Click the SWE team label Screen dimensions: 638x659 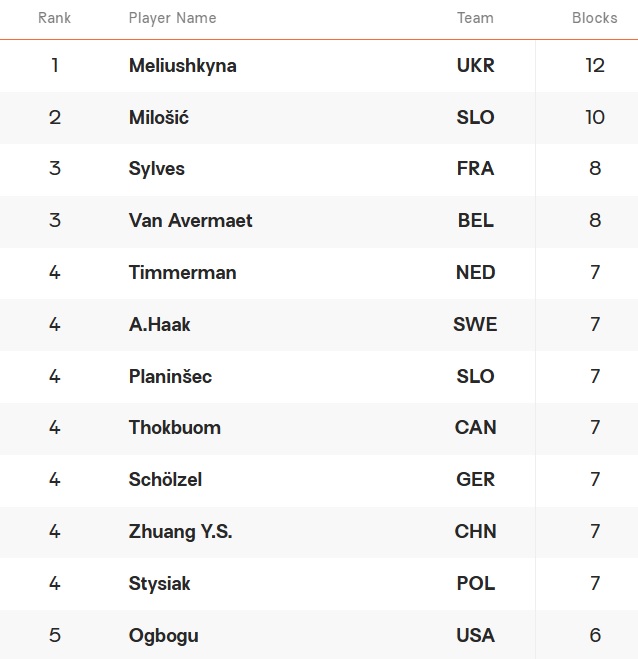pyautogui.click(x=475, y=324)
